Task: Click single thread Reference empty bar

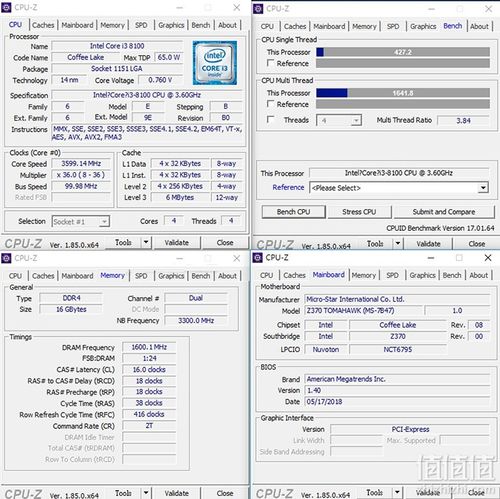Action: point(403,63)
